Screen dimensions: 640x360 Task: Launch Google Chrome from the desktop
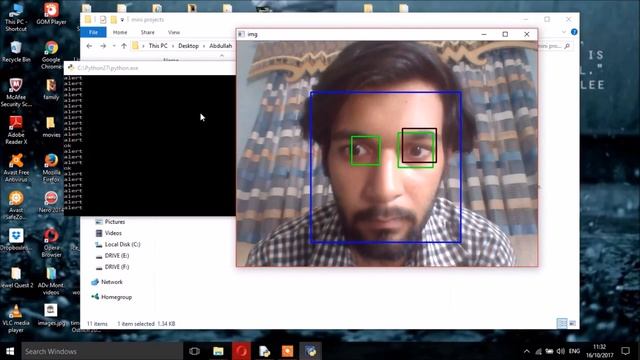click(x=51, y=55)
